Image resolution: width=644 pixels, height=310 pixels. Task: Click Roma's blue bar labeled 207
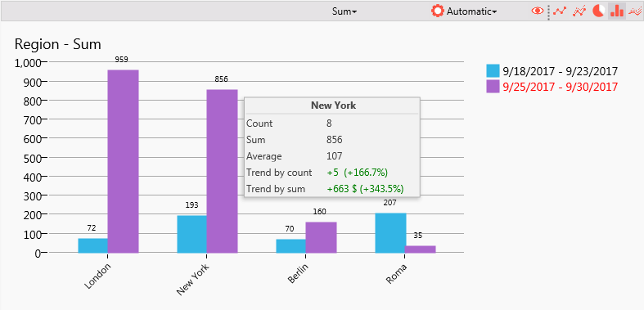390,233
